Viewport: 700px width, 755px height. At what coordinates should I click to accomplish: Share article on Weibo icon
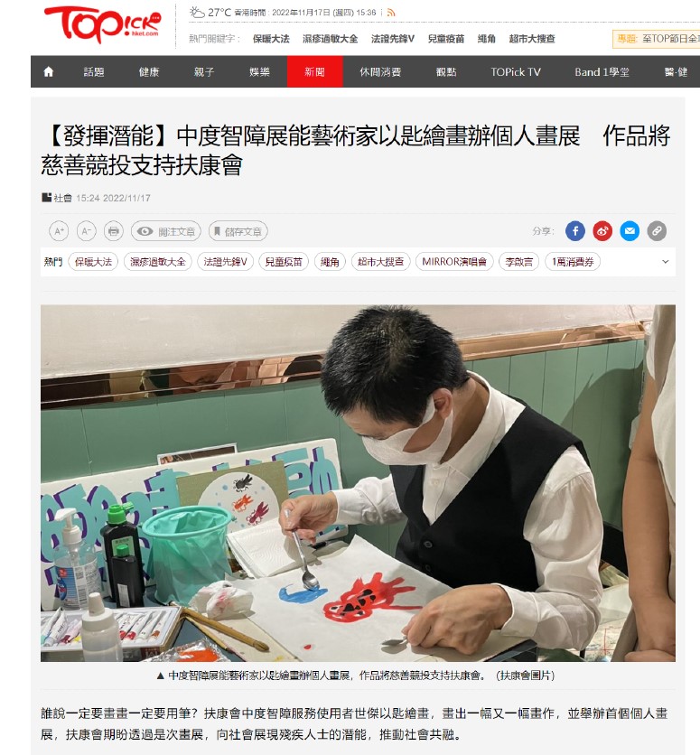(602, 231)
